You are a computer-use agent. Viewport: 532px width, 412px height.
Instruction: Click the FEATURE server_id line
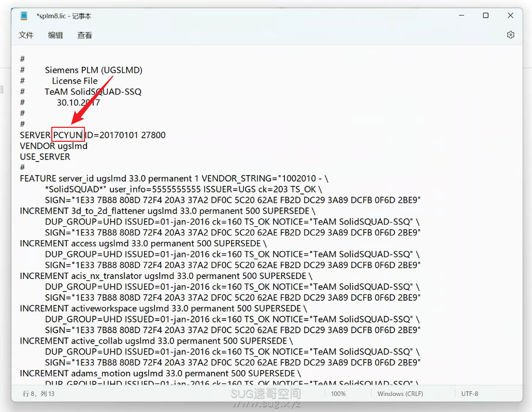pyautogui.click(x=174, y=179)
